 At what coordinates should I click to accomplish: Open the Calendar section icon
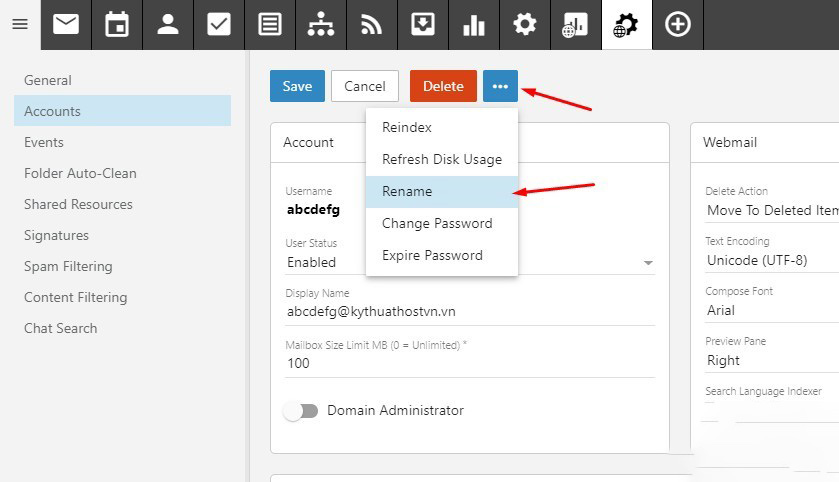pyautogui.click(x=117, y=24)
